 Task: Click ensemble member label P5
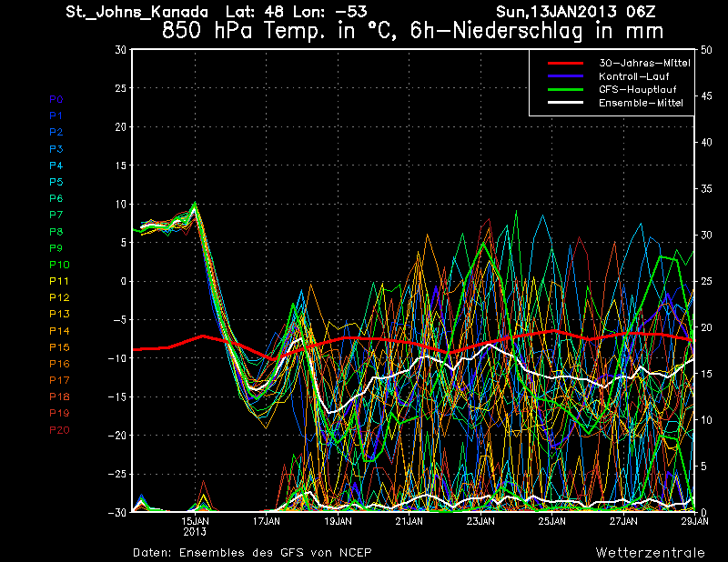(56, 182)
